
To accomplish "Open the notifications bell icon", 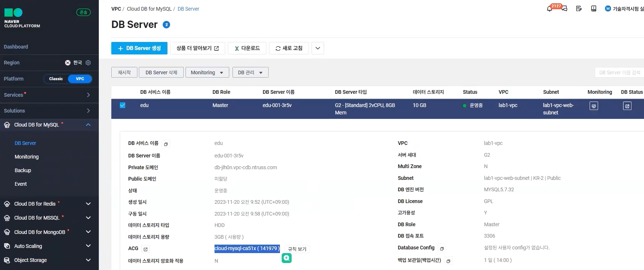I will click(x=550, y=8).
